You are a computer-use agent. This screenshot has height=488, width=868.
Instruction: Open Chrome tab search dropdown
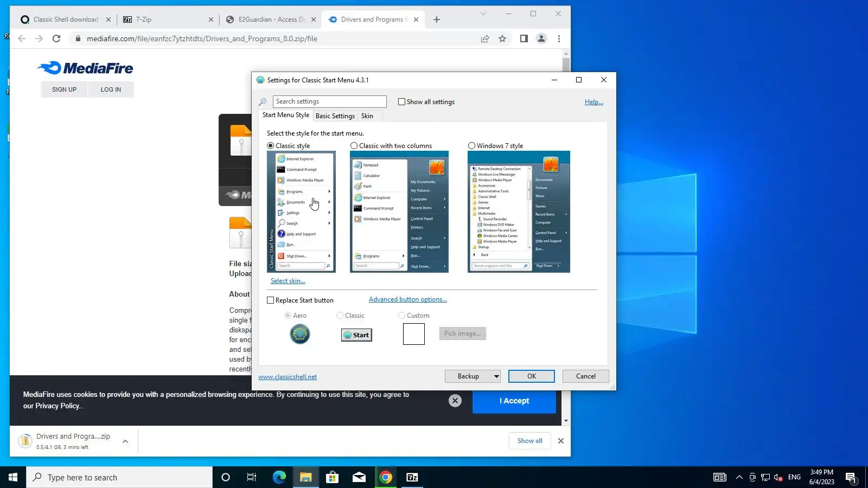[483, 14]
